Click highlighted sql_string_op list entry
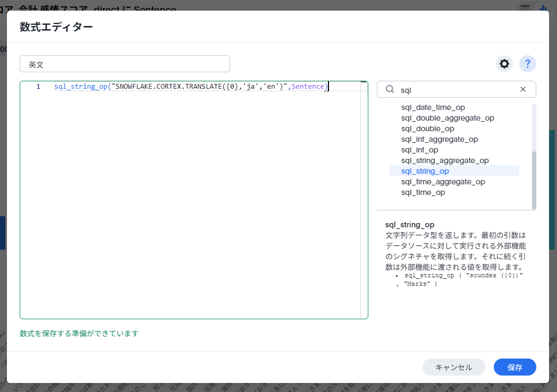Viewport: 557px width, 392px height. click(x=454, y=171)
